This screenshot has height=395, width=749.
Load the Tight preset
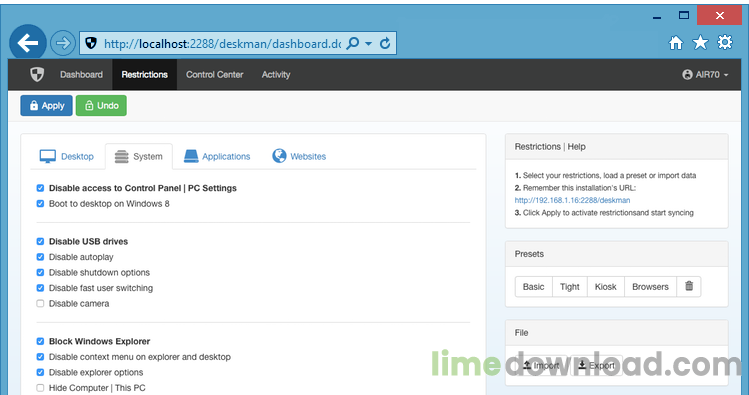(569, 287)
